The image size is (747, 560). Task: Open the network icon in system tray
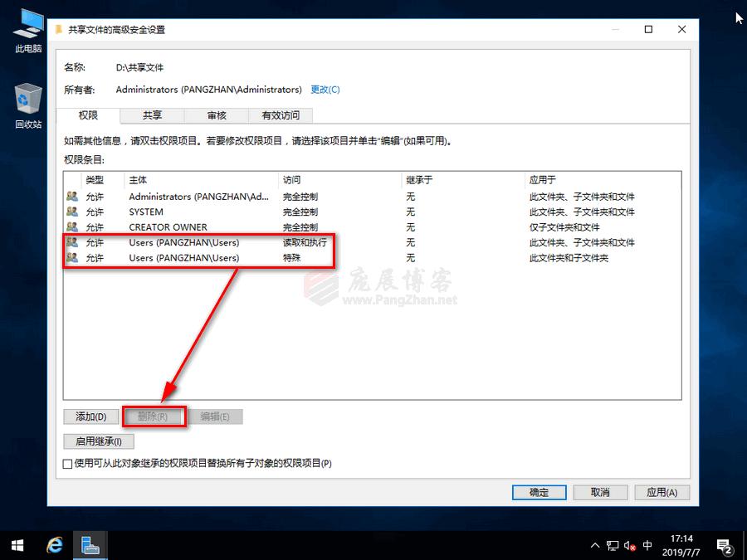coord(613,546)
